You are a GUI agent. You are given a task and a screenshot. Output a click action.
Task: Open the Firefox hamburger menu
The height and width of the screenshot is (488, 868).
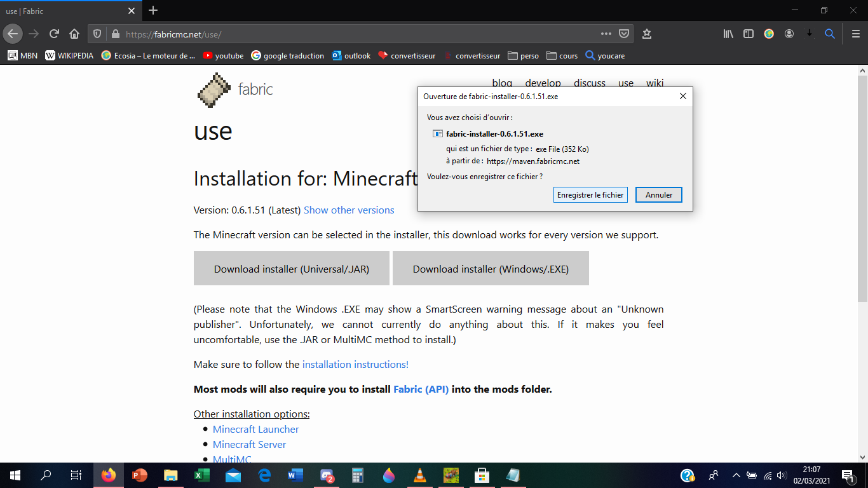click(x=855, y=34)
